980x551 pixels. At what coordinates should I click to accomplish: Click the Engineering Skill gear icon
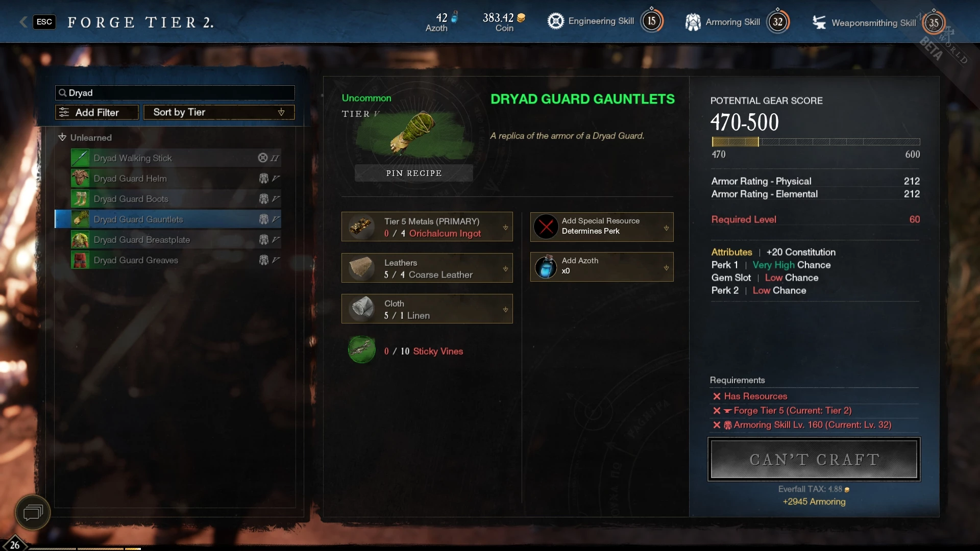coord(556,21)
